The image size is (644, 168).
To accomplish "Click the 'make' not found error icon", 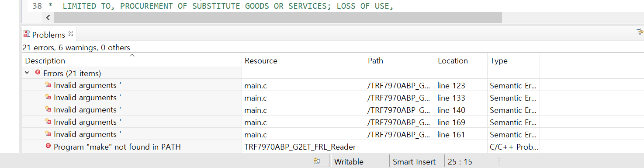I will (x=48, y=146).
